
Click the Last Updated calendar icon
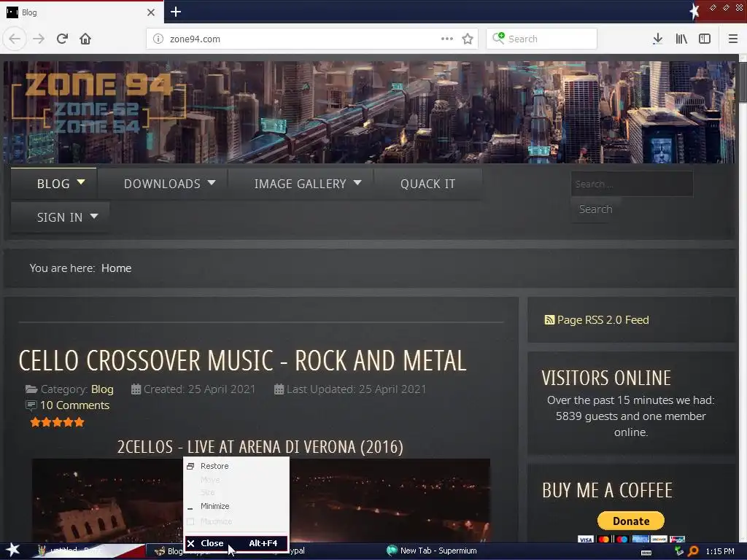pos(279,389)
